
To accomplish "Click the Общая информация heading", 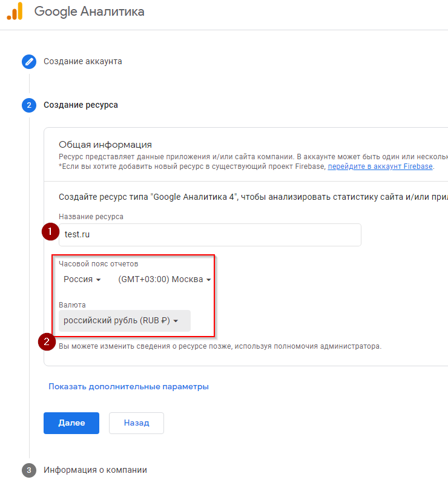I will click(x=105, y=145).
